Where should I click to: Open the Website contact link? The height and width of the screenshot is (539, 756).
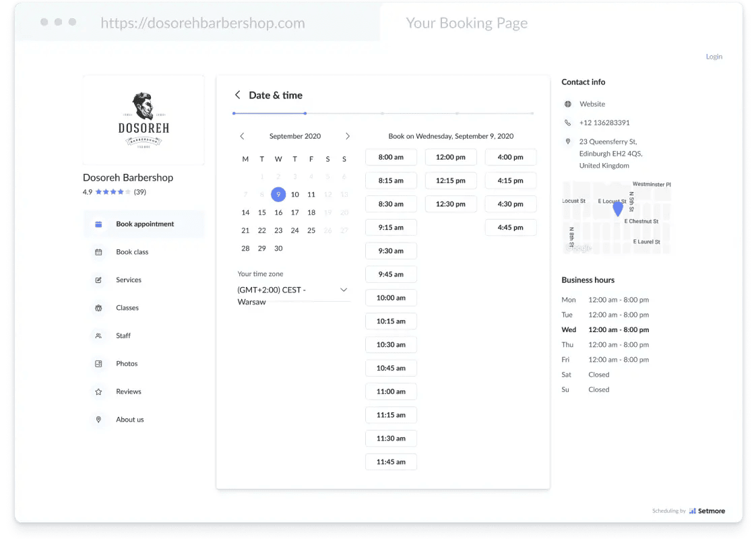(592, 104)
